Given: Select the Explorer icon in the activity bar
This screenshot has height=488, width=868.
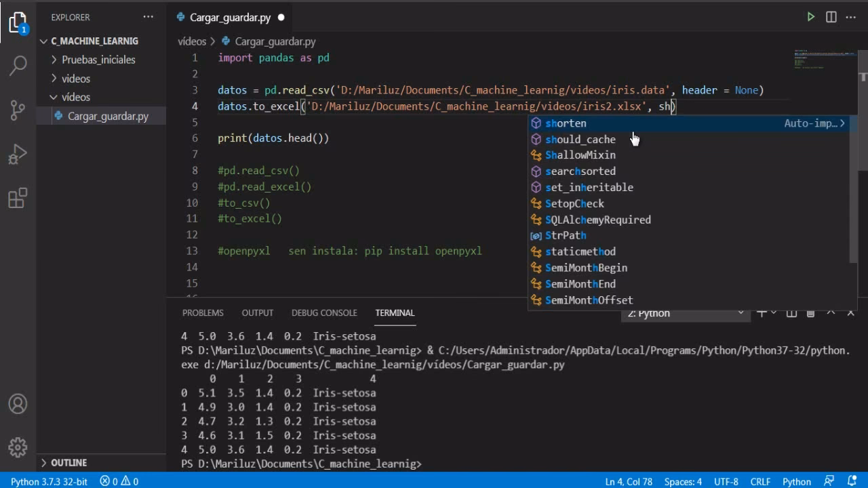Looking at the screenshot, I should [18, 22].
